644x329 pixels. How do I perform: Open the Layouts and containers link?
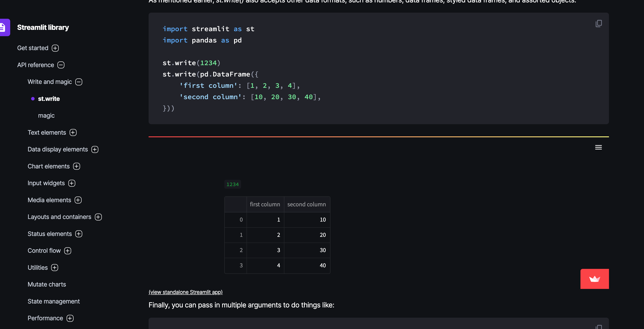(x=59, y=217)
